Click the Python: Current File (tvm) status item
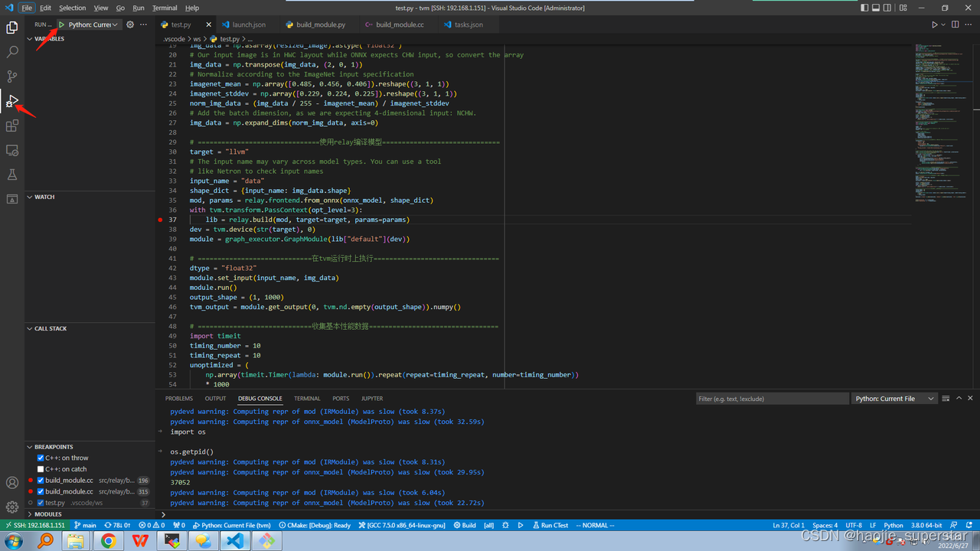Image resolution: width=980 pixels, height=551 pixels. pyautogui.click(x=231, y=526)
